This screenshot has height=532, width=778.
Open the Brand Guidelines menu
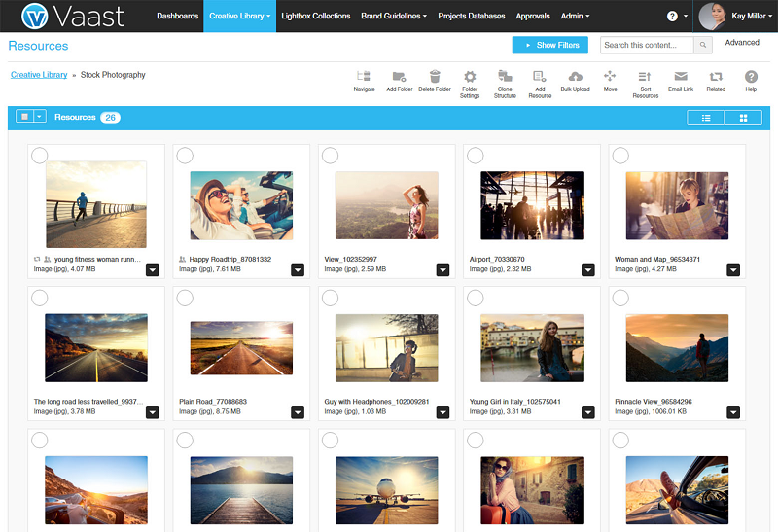click(x=394, y=16)
